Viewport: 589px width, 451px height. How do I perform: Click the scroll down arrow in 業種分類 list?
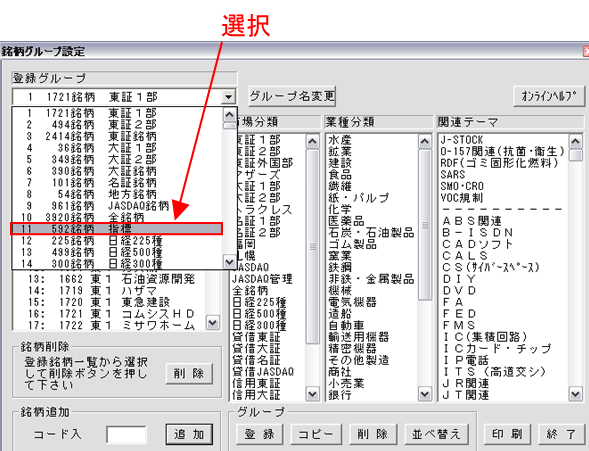coord(424,394)
